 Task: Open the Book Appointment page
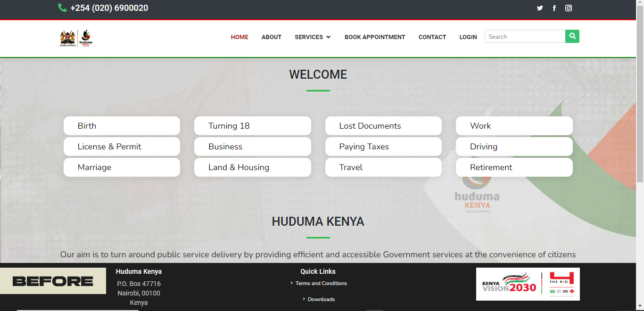pos(375,37)
